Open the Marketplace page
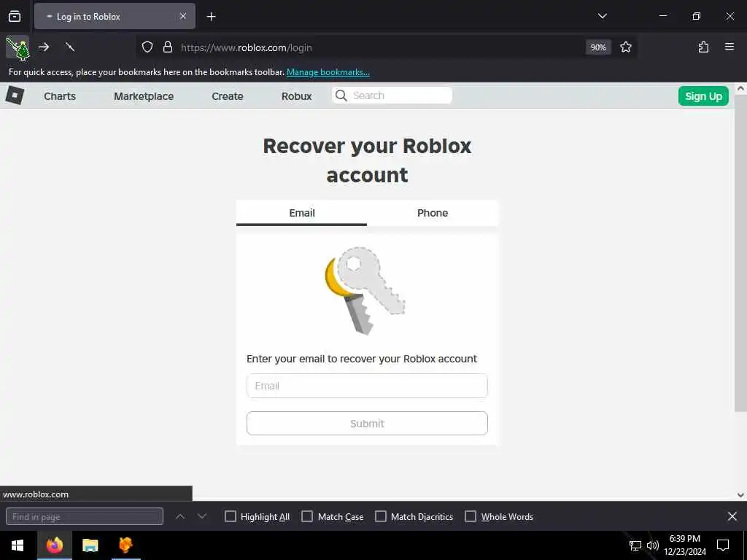 [x=144, y=96]
